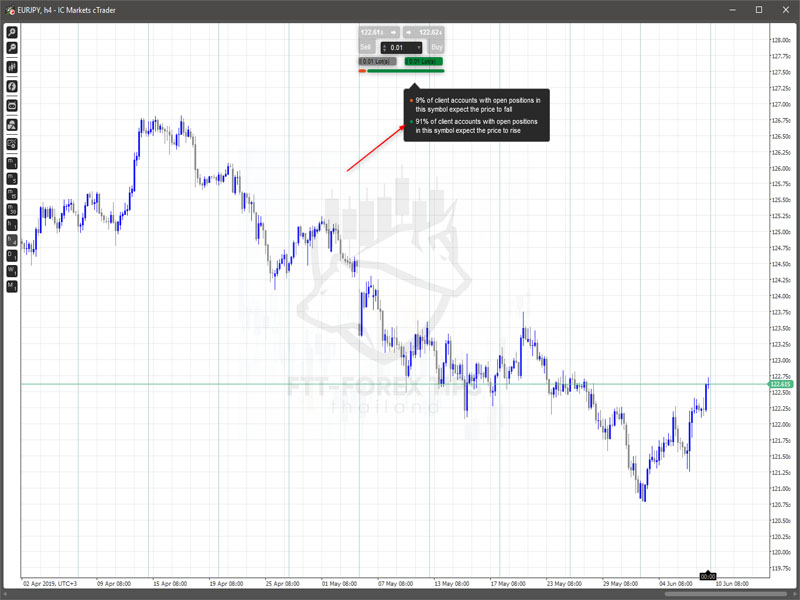Screen dimensions: 800x600
Task: Switch to the M1 monthly timeframe
Action: [x=12, y=286]
